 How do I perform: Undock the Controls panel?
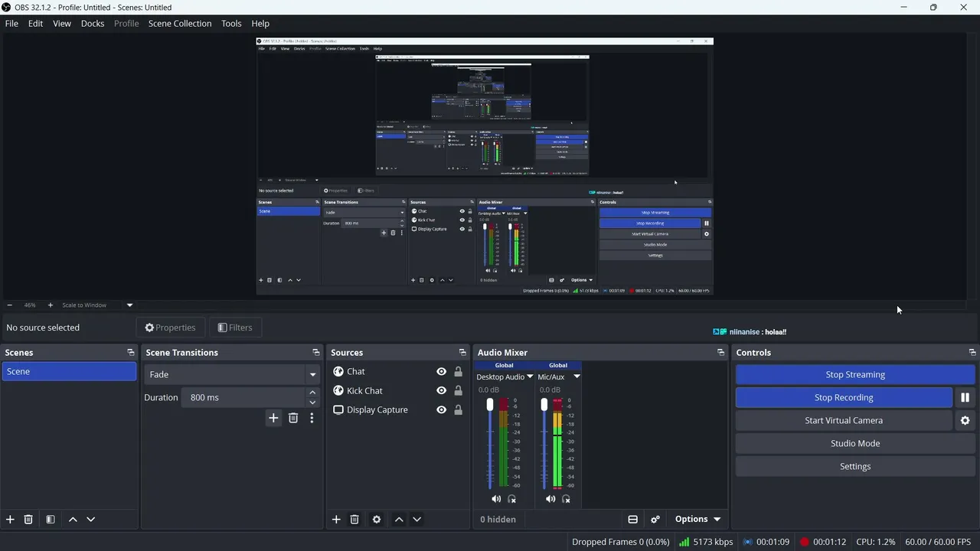972,353
